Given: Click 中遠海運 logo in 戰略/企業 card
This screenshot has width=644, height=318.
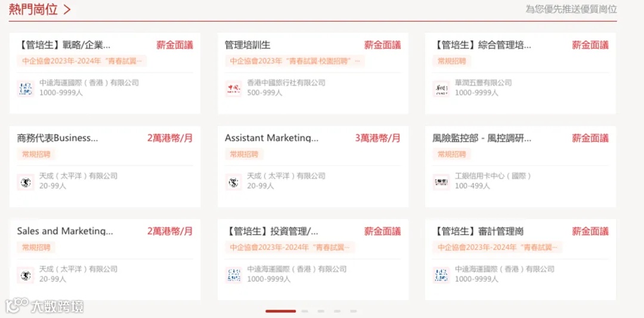Looking at the screenshot, I should point(26,89).
